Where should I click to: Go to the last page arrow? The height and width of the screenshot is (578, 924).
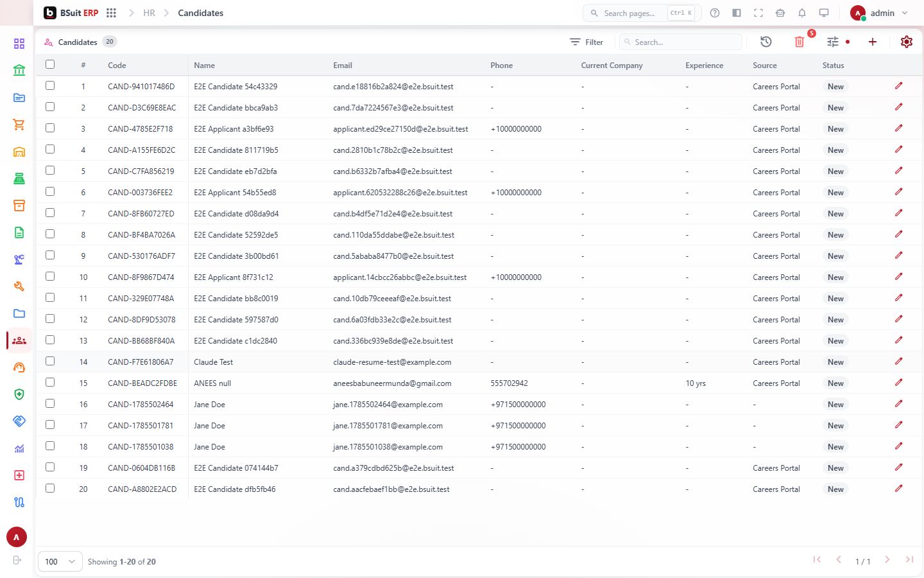909,560
